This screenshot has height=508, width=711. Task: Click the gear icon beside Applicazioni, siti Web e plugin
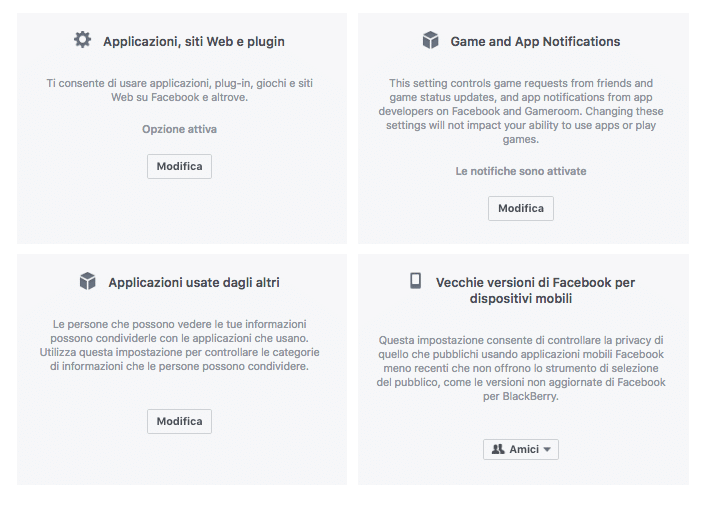pos(82,40)
